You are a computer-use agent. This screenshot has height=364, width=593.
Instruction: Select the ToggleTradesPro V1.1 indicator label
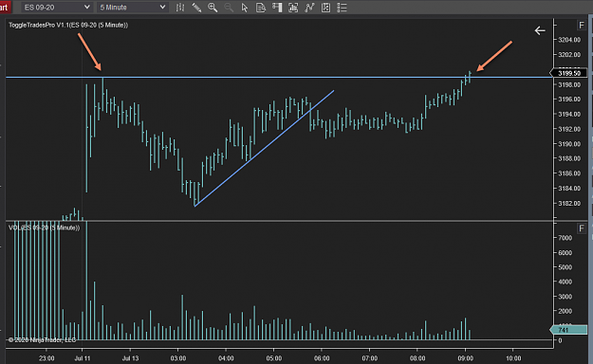68,25
